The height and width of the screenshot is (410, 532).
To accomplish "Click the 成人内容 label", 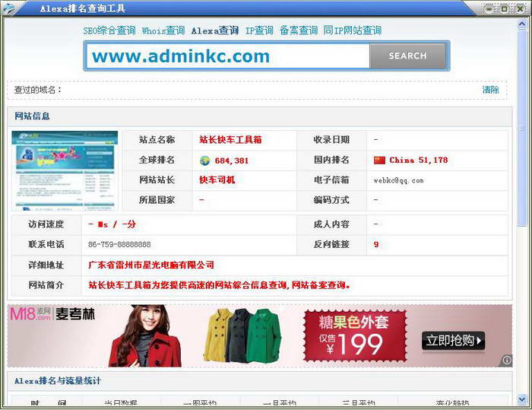I will (x=331, y=224).
